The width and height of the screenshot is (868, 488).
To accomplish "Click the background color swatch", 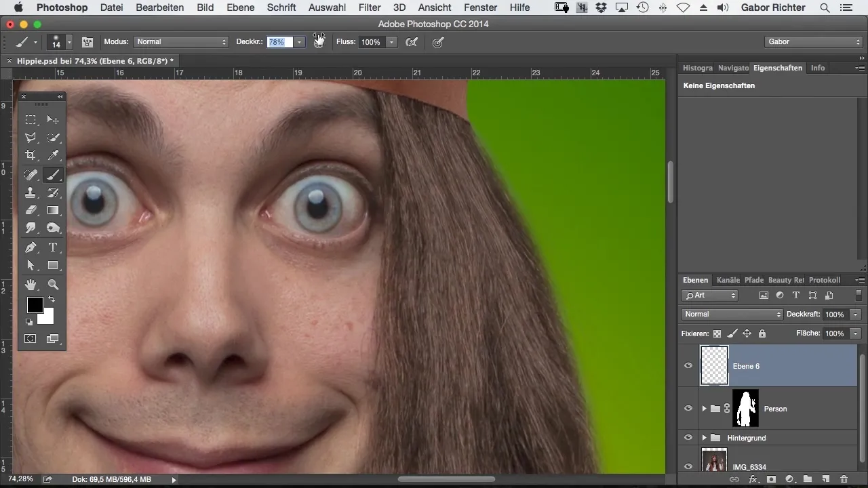I will click(48, 318).
